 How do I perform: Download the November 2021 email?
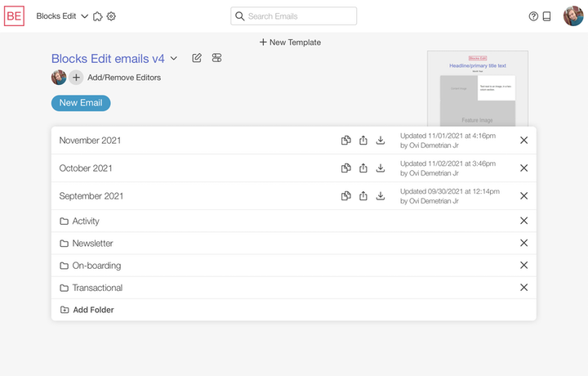pyautogui.click(x=381, y=141)
